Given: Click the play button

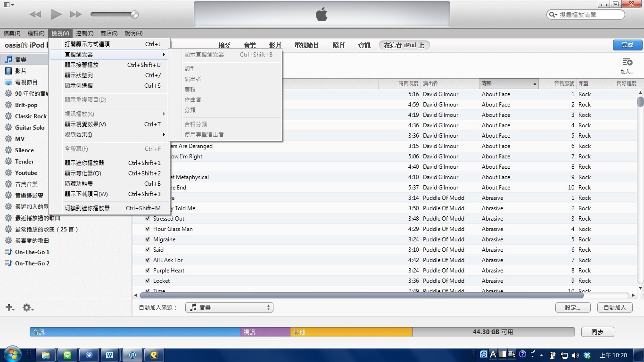Looking at the screenshot, I should tap(56, 15).
